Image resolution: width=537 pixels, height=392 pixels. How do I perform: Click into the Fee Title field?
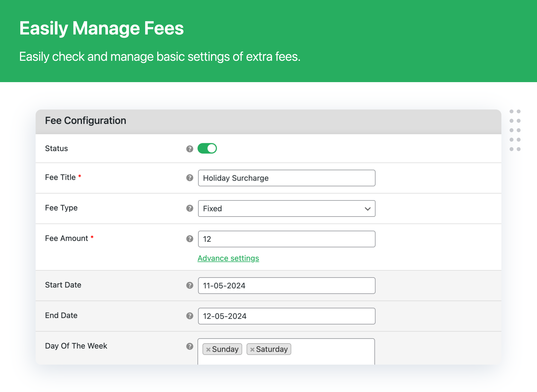tap(286, 178)
